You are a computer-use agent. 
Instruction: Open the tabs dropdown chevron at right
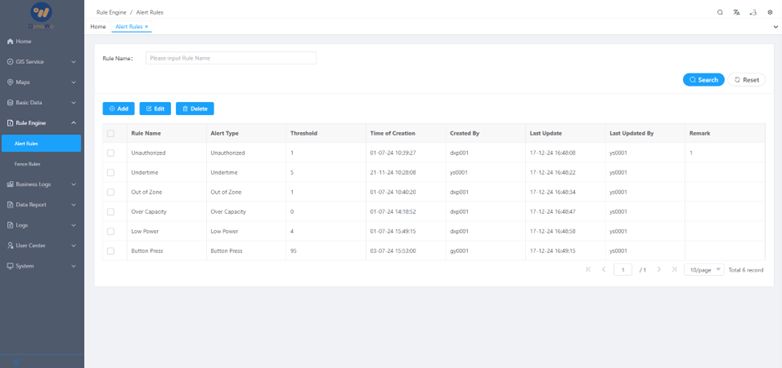pyautogui.click(x=776, y=27)
